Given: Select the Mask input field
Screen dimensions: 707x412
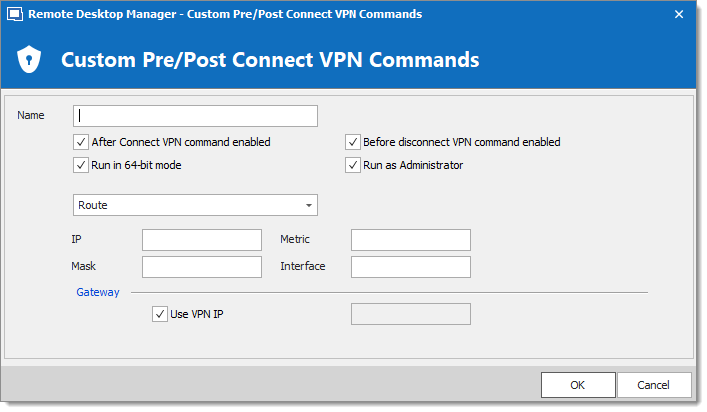Looking at the screenshot, I should (x=202, y=267).
